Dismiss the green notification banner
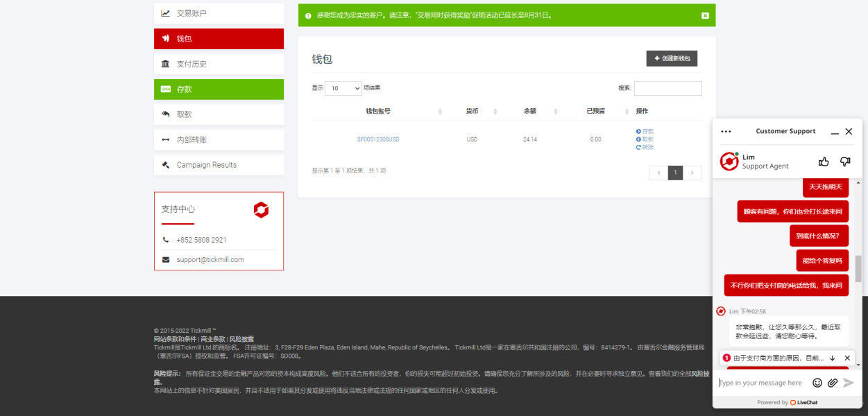 coord(705,15)
